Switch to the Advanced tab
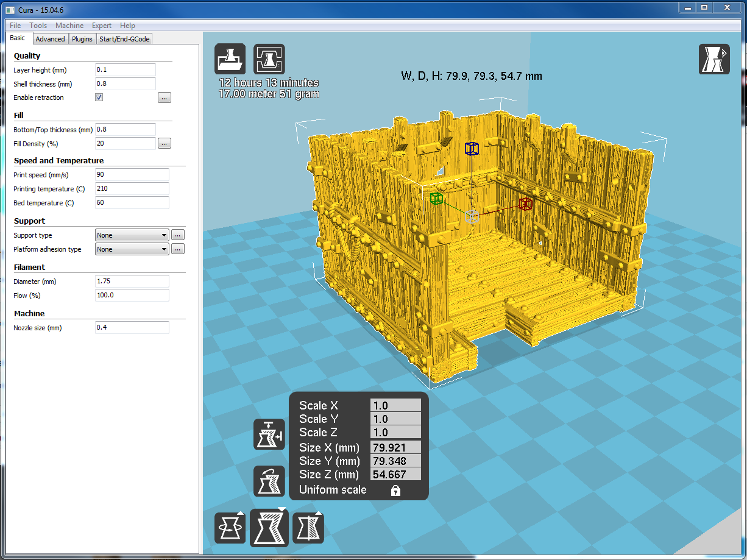Viewport: 747px width, 560px height. coord(50,39)
